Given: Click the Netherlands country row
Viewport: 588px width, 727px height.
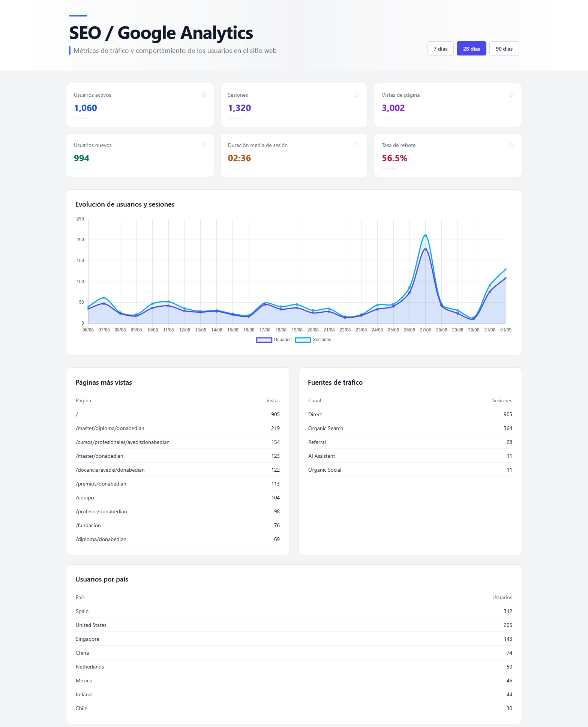Looking at the screenshot, I should click(294, 667).
